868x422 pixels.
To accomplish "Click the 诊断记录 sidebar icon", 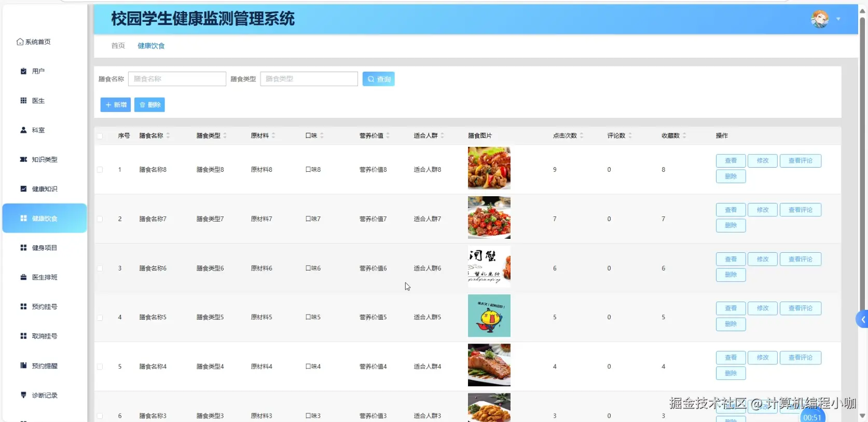I will pos(23,395).
